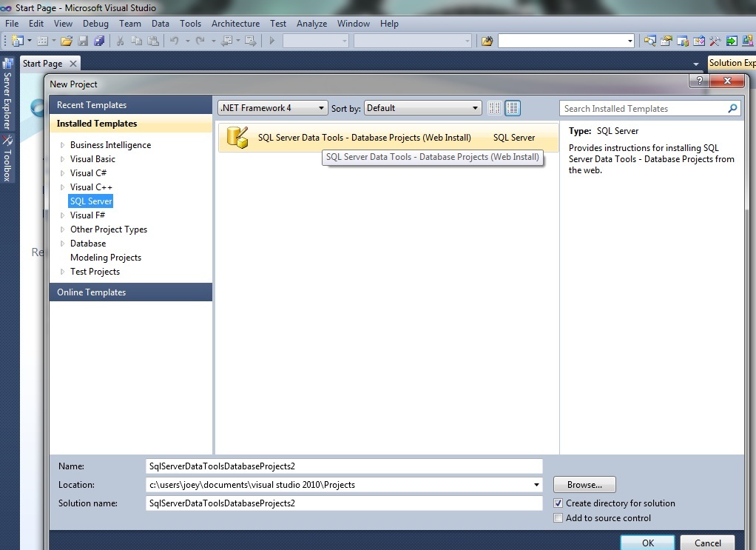Click the Start Debugging play icon

[272, 41]
